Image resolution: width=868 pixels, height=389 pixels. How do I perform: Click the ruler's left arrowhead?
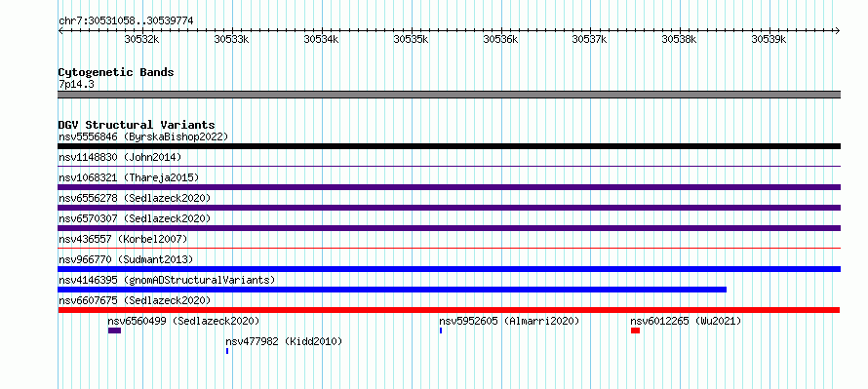[x=60, y=30]
